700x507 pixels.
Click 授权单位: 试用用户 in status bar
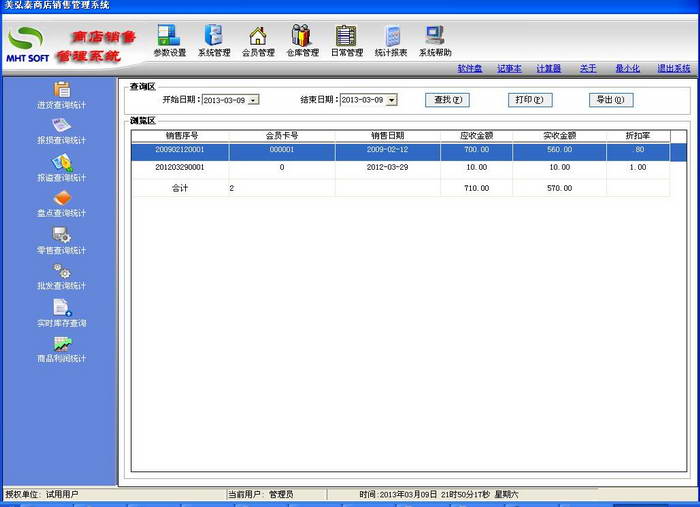tap(42, 495)
